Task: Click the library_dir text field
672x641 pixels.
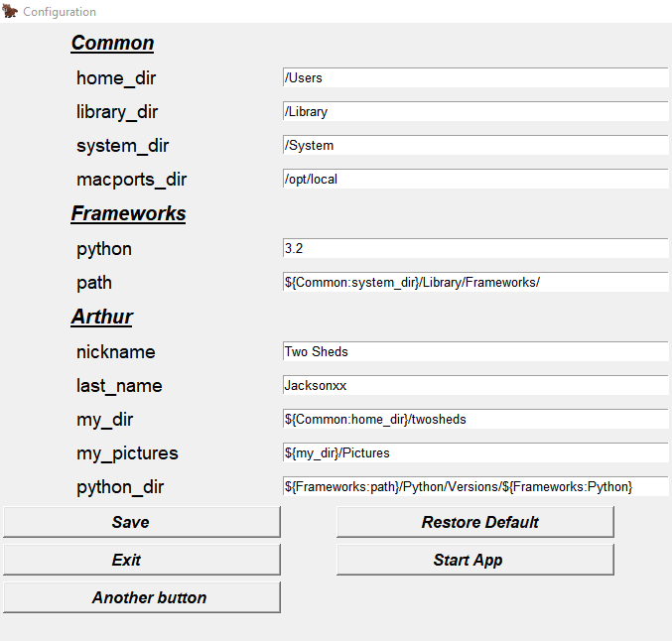Action: [474, 111]
